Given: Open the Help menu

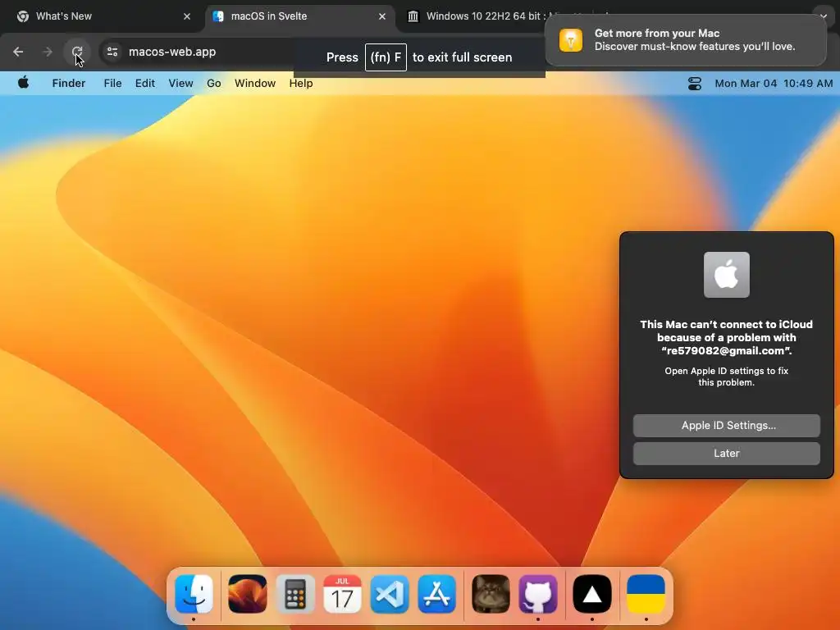Looking at the screenshot, I should pos(300,83).
